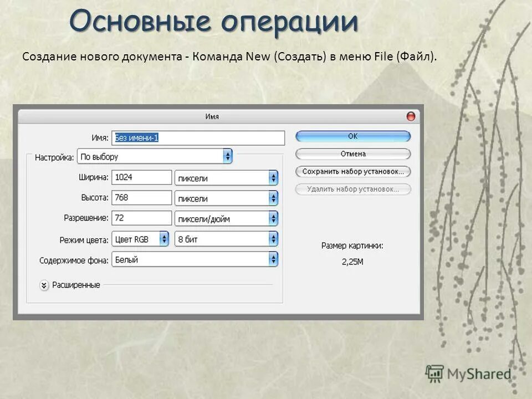532x399 pixels.
Task: Click the Разрешение value 72 field
Action: click(141, 218)
